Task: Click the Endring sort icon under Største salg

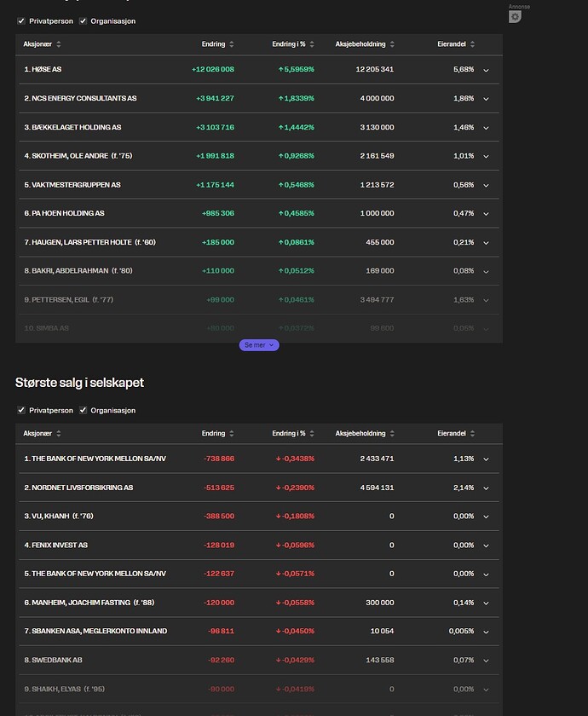Action: 231,434
